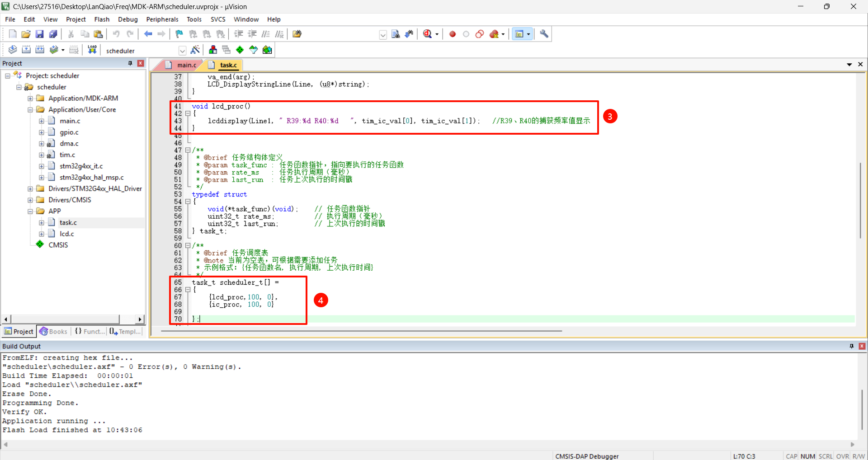This screenshot has height=460, width=868.
Task: Select lcd.c in the project tree
Action: (67, 234)
